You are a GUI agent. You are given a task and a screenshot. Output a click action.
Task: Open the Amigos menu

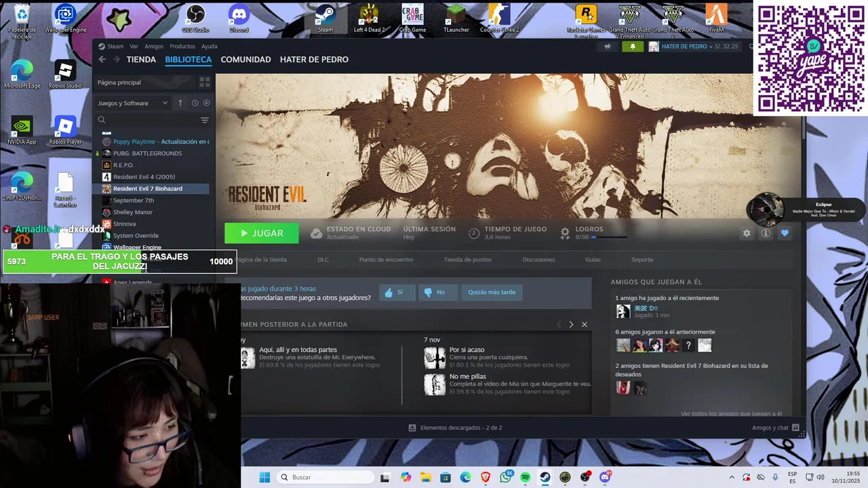(154, 46)
